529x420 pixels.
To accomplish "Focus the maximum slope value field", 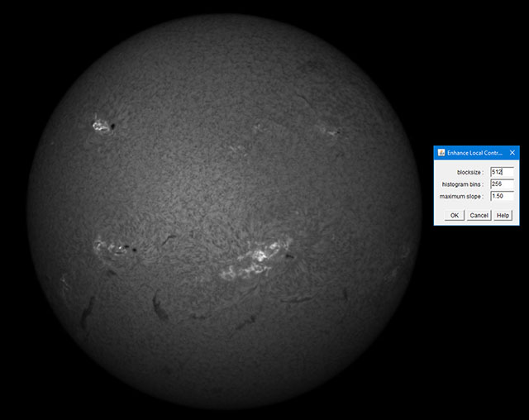I will 502,196.
